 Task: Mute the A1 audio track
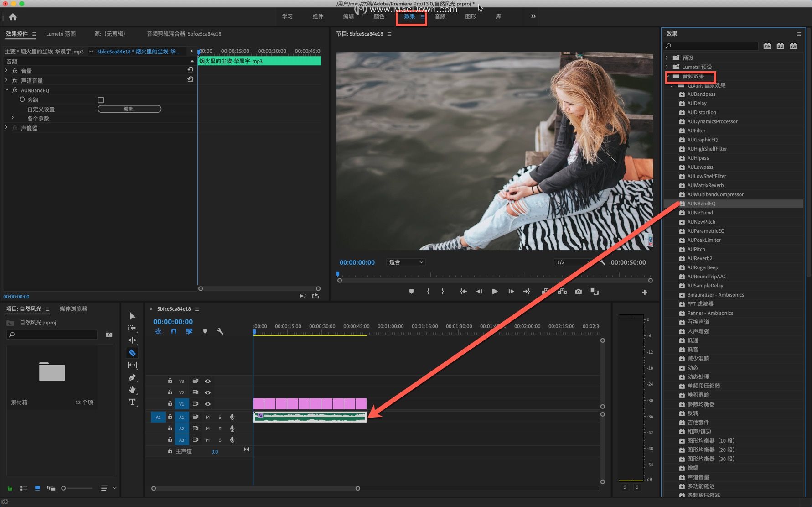[208, 417]
